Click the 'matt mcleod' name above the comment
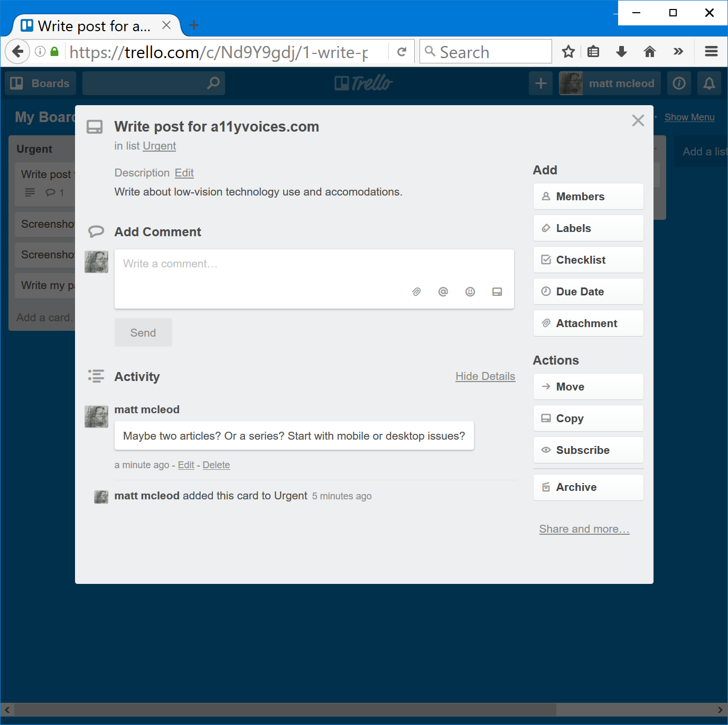The width and height of the screenshot is (728, 725). [x=147, y=410]
